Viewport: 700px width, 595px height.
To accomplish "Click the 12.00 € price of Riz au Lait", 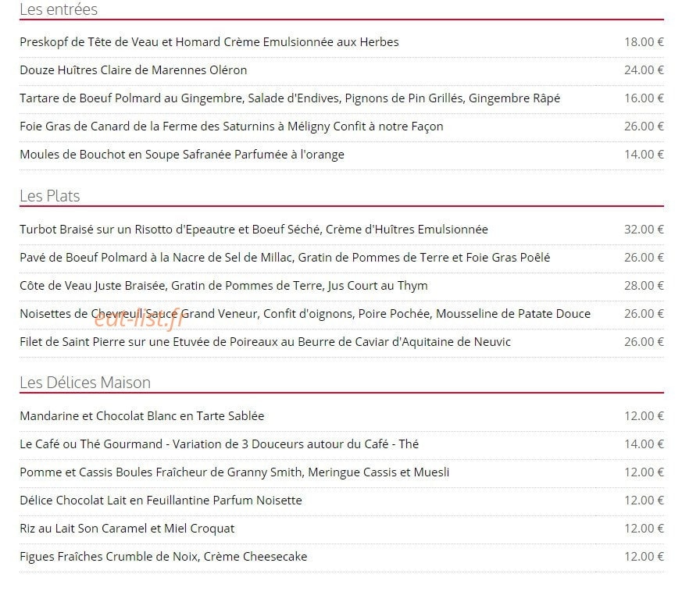I will (644, 528).
